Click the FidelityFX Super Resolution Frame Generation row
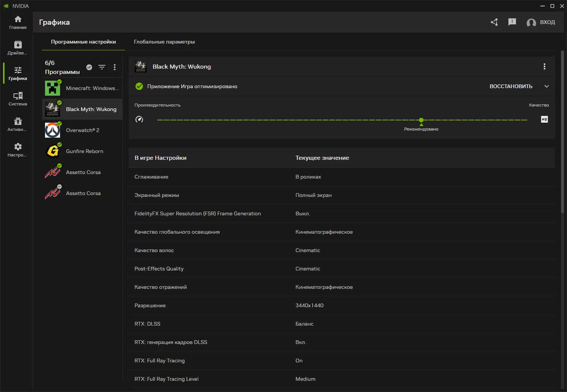The height and width of the screenshot is (392, 567). pyautogui.click(x=342, y=214)
